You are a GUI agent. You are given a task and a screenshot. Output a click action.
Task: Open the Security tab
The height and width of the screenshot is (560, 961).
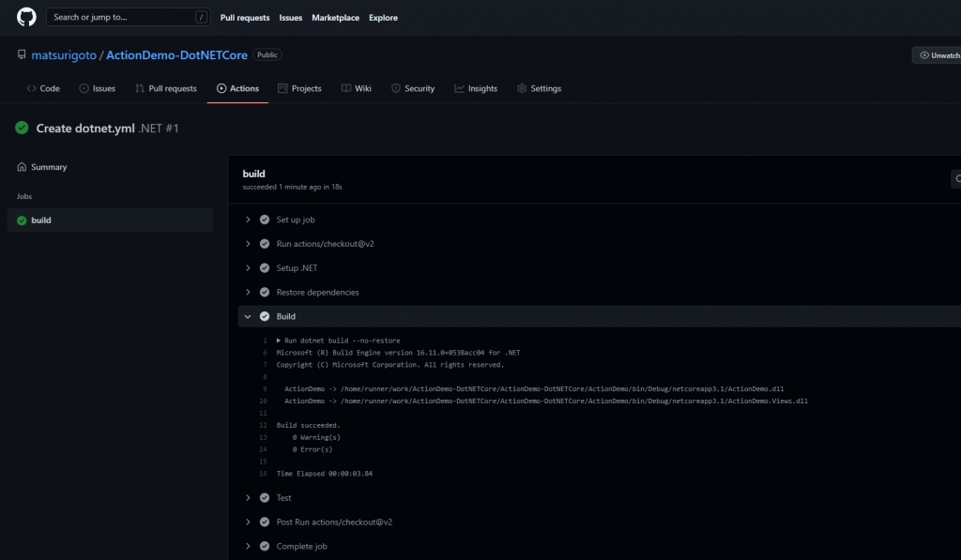pyautogui.click(x=413, y=88)
